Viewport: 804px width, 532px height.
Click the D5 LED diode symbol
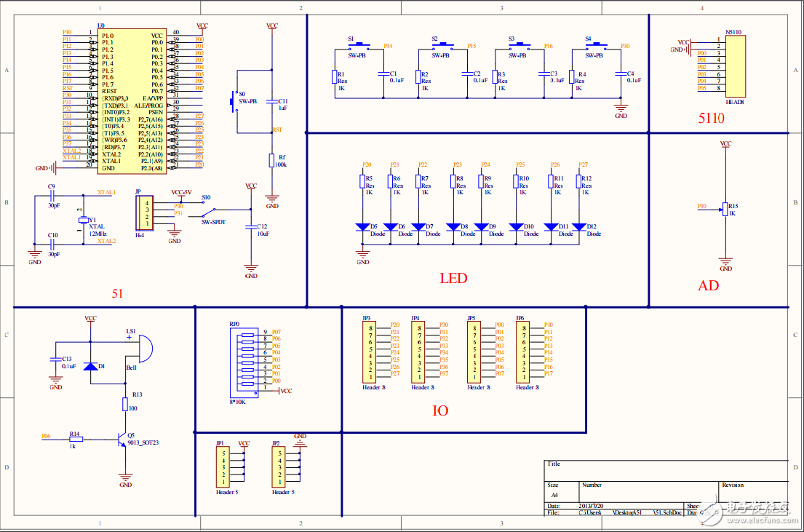point(363,228)
